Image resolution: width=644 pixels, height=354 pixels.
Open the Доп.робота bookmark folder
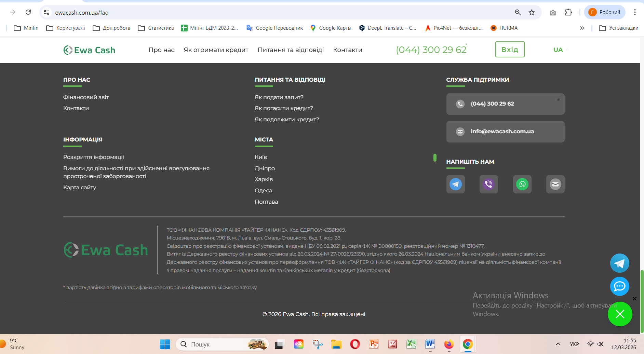[111, 28]
